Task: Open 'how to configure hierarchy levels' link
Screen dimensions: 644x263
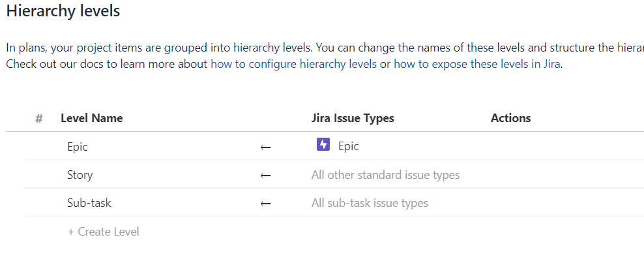Action: [x=294, y=65]
